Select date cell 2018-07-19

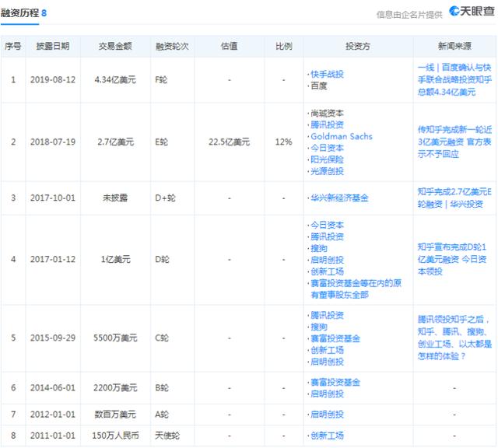coord(53,142)
